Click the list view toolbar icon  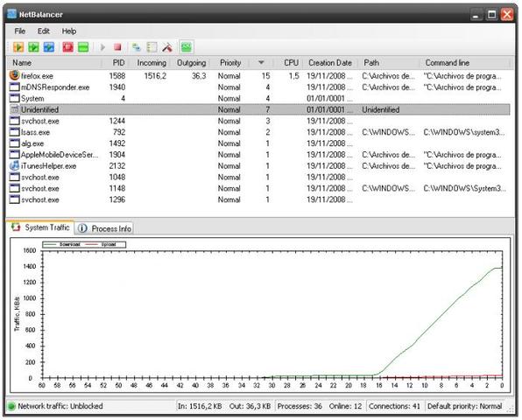[x=152, y=47]
